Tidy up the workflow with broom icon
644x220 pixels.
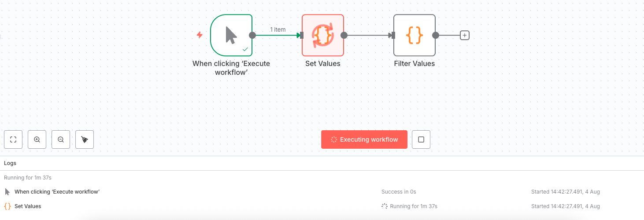85,139
